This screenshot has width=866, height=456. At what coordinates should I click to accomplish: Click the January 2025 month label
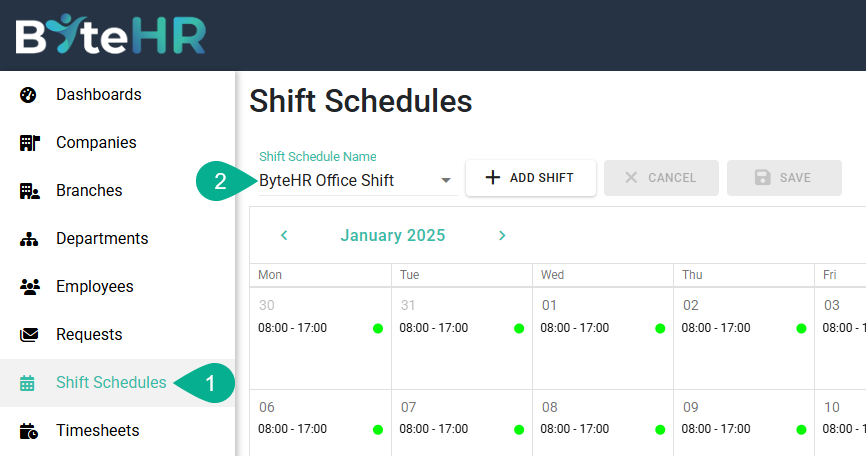[393, 236]
